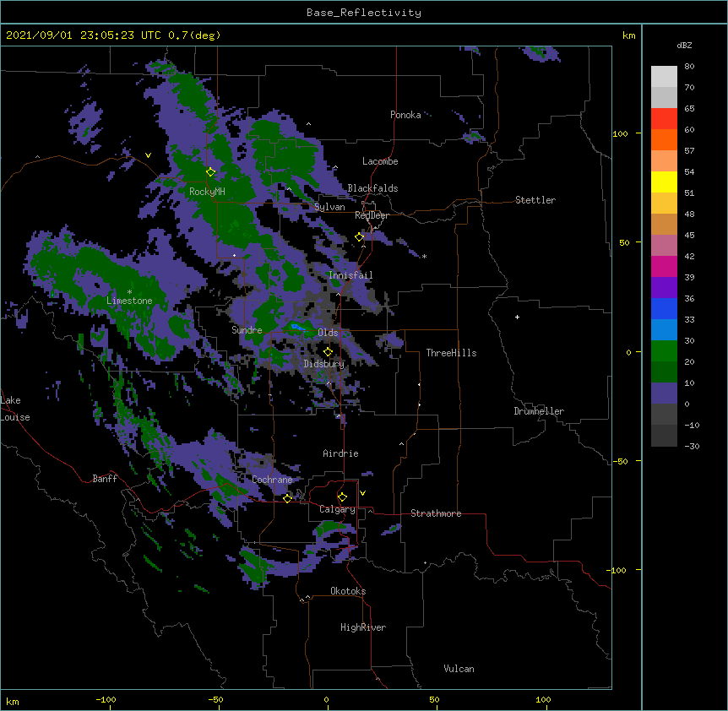Click the yellow diamond marker above RockyMH
The height and width of the screenshot is (711, 728).
pos(210,172)
